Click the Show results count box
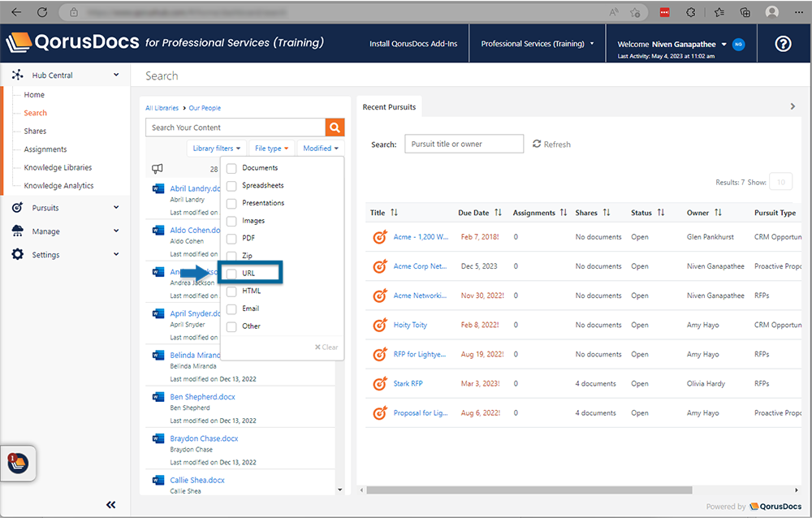This screenshot has height=518, width=812. click(781, 182)
